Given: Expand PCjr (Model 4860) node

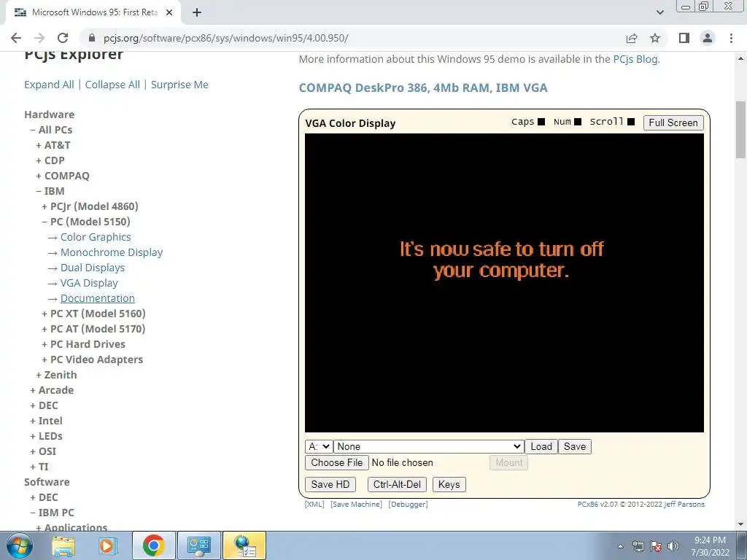Looking at the screenshot, I should click(90, 206).
